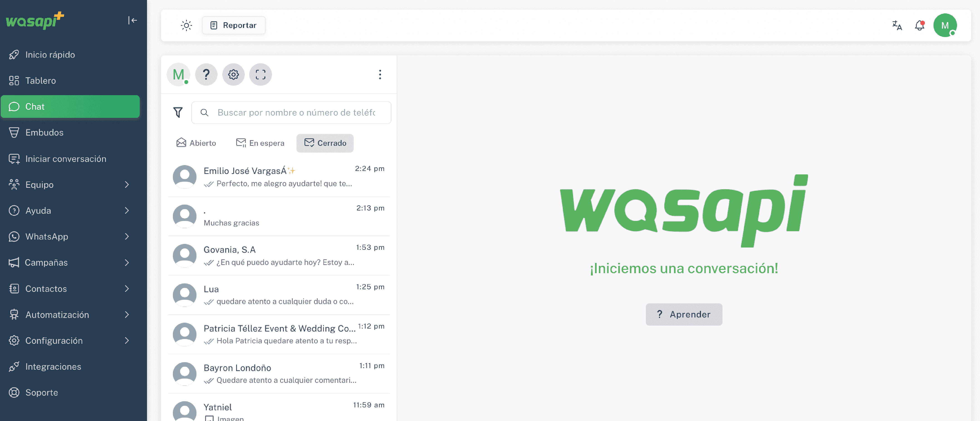Expand the Contactos menu chevron
Viewport: 980px width, 421px height.
[127, 289]
